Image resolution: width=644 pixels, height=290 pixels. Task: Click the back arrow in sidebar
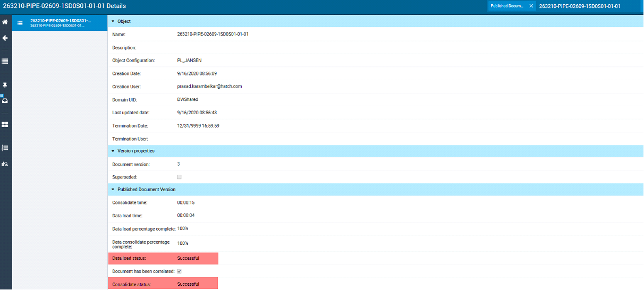[x=5, y=38]
